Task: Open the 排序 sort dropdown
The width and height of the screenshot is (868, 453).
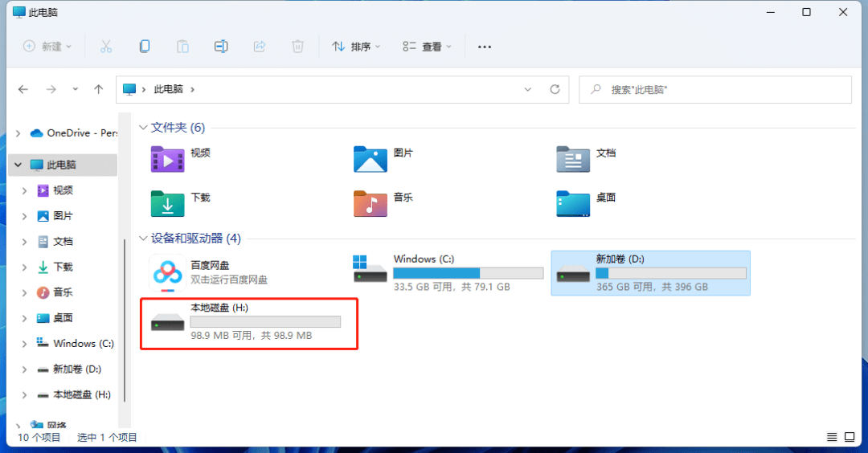Action: coord(356,47)
